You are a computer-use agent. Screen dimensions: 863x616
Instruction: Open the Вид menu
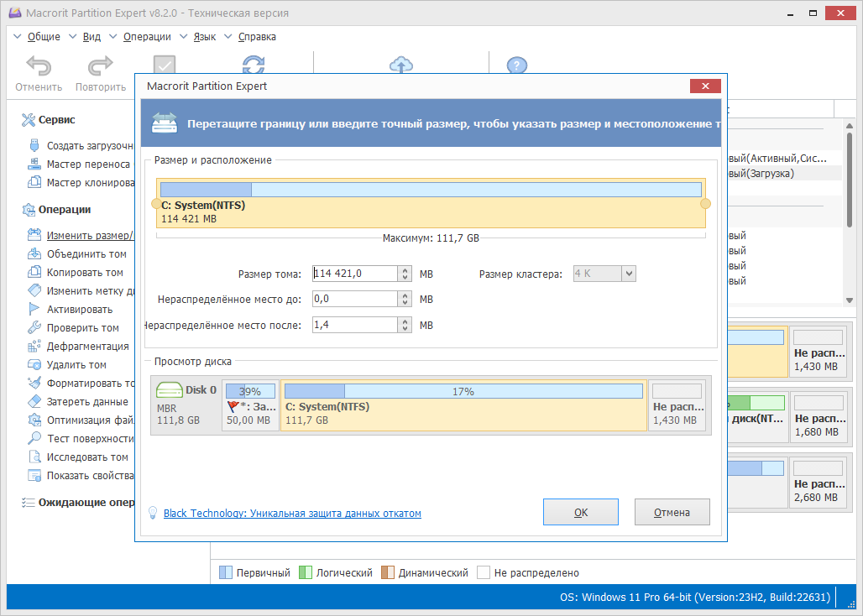coord(92,36)
